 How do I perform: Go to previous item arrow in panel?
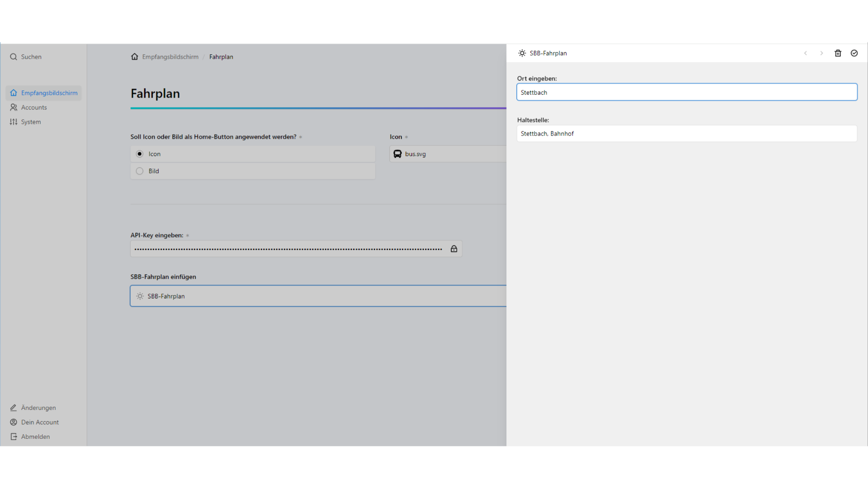point(806,53)
